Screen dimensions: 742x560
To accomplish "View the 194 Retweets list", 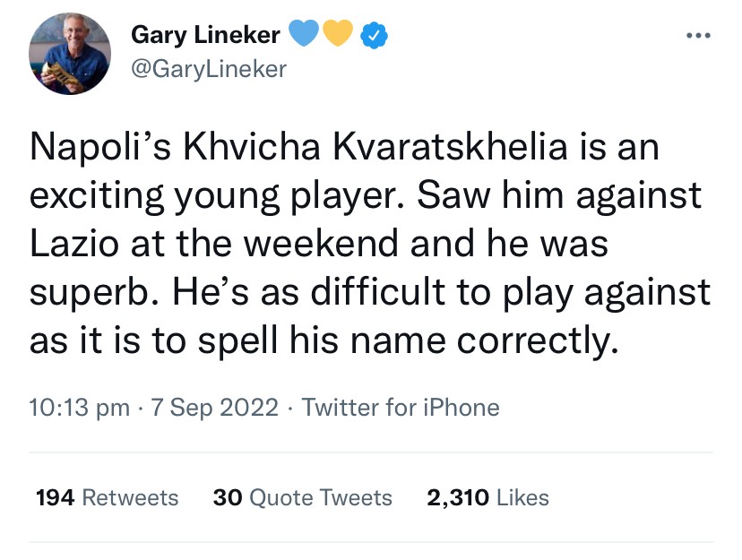I will point(107,497).
